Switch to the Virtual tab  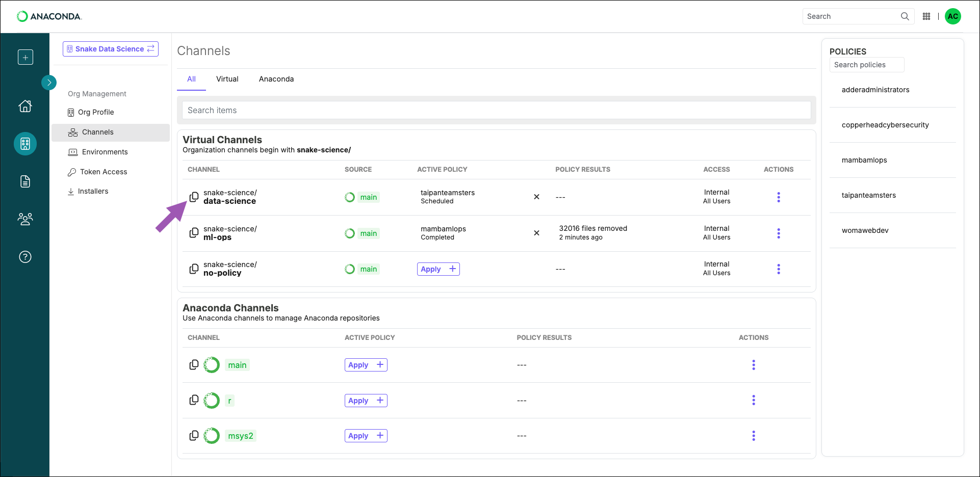[x=227, y=79]
